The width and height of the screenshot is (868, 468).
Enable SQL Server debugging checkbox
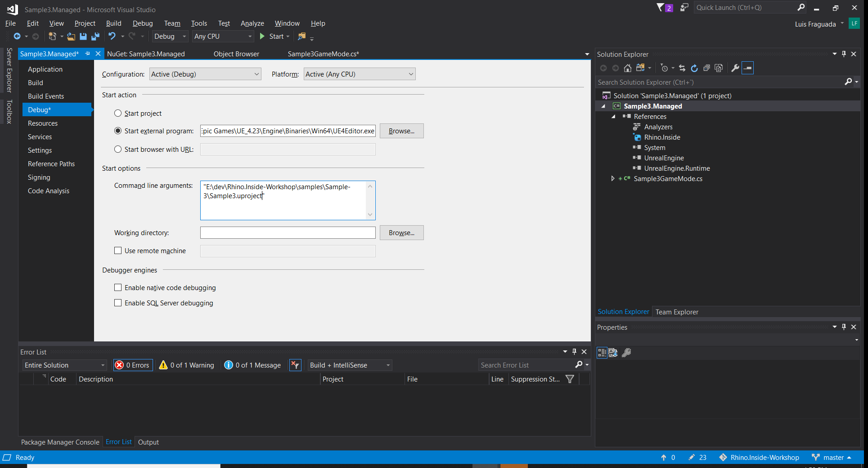[x=118, y=303]
